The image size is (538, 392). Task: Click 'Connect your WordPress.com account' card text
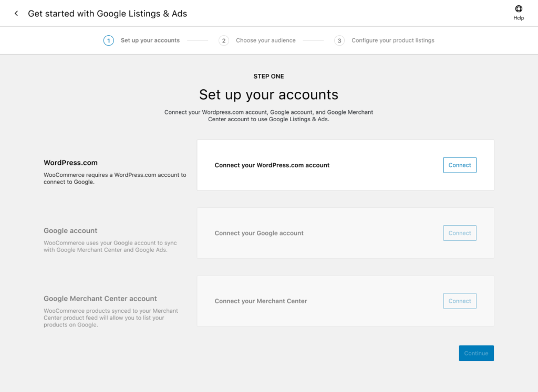(272, 165)
